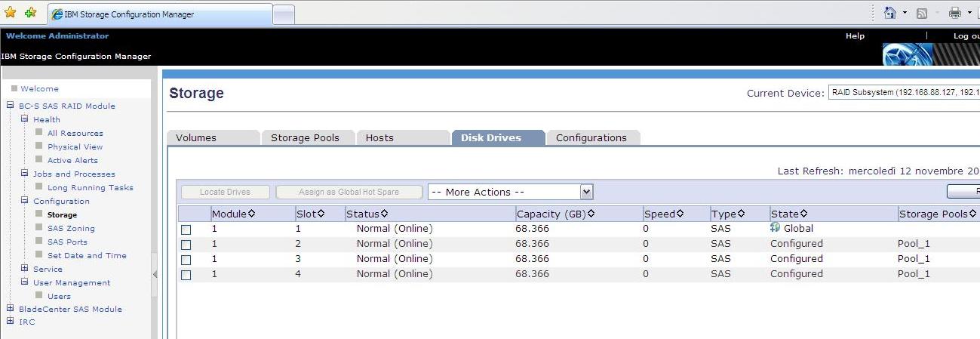The height and width of the screenshot is (339, 980).
Task: Switch to the Storage Pools tab
Action: pos(308,137)
